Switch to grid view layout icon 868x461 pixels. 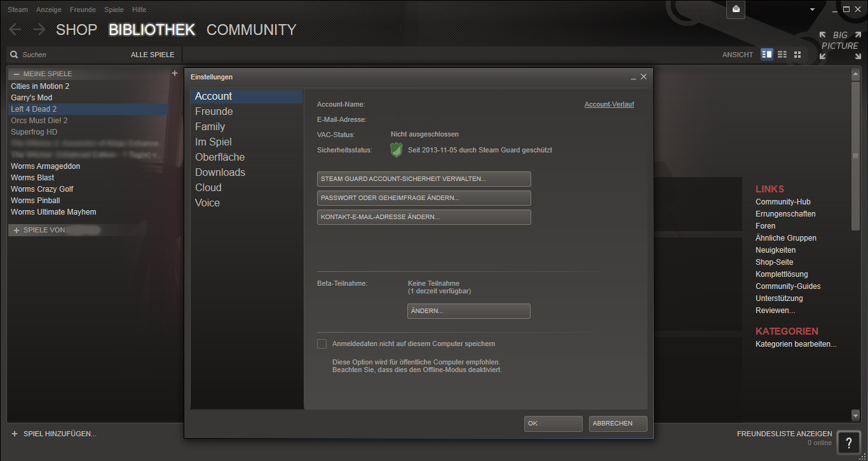click(x=797, y=55)
